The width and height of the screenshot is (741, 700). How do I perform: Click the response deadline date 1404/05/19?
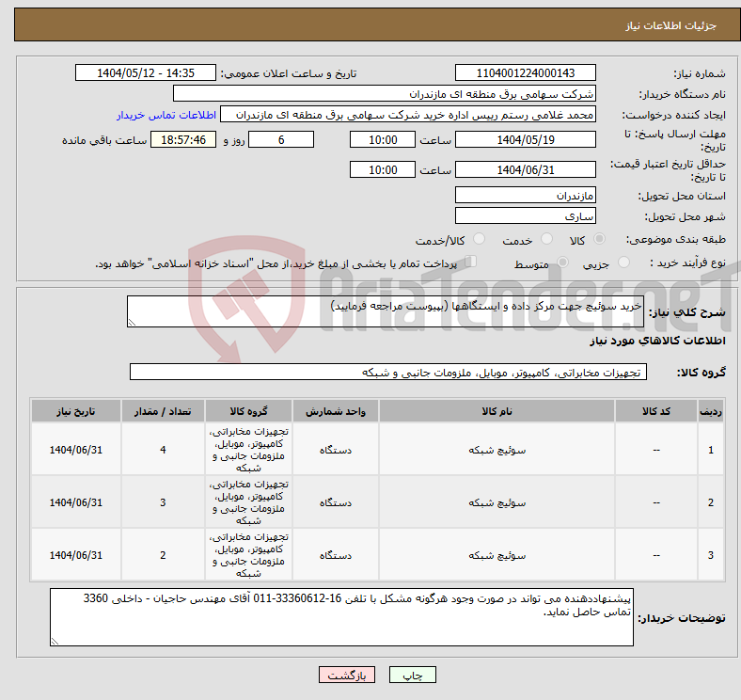point(525,140)
